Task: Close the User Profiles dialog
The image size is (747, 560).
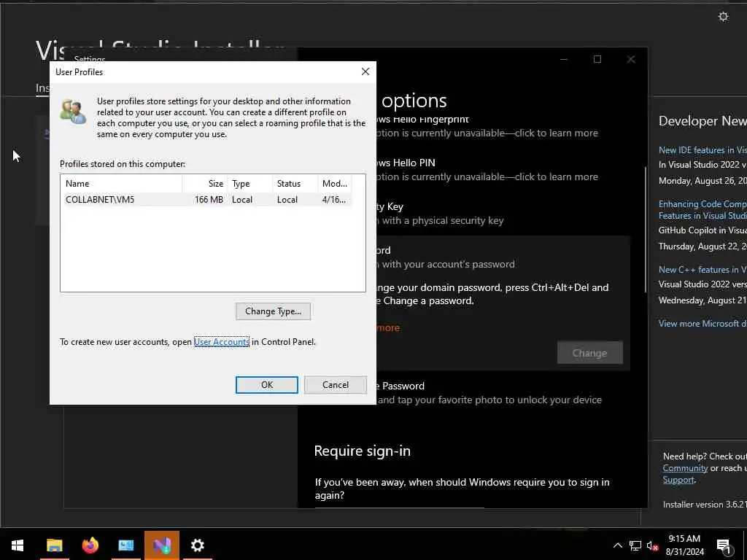Action: pos(365,71)
